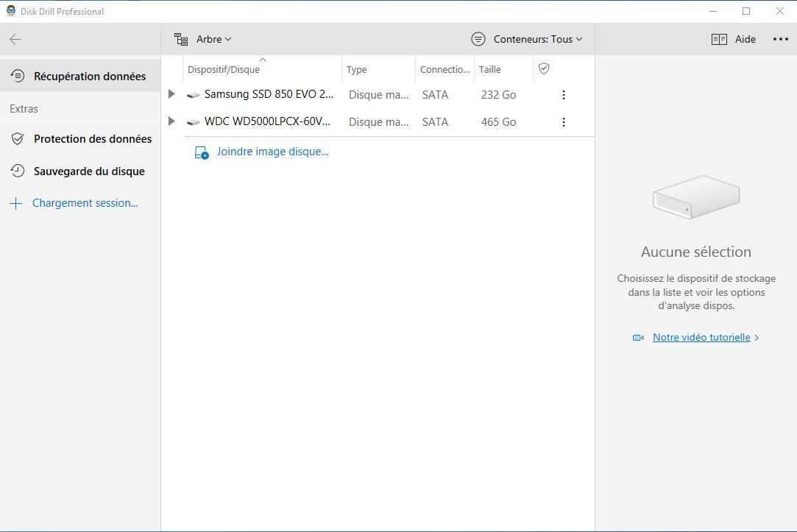The height and width of the screenshot is (532, 797).
Task: Close the Disk Drill window
Action: [780, 11]
